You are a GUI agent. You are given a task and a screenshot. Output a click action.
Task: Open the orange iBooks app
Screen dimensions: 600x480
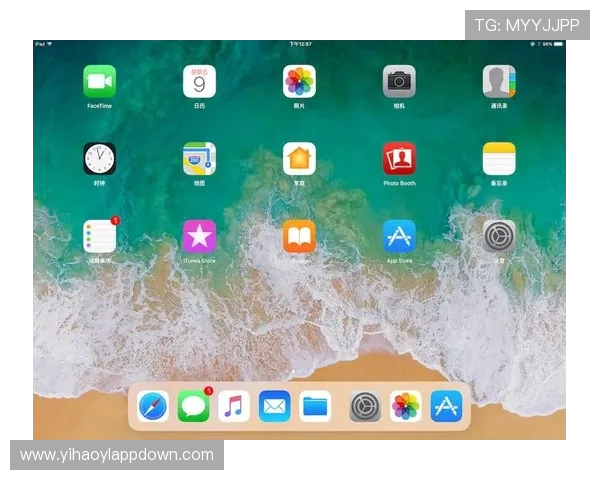point(299,237)
